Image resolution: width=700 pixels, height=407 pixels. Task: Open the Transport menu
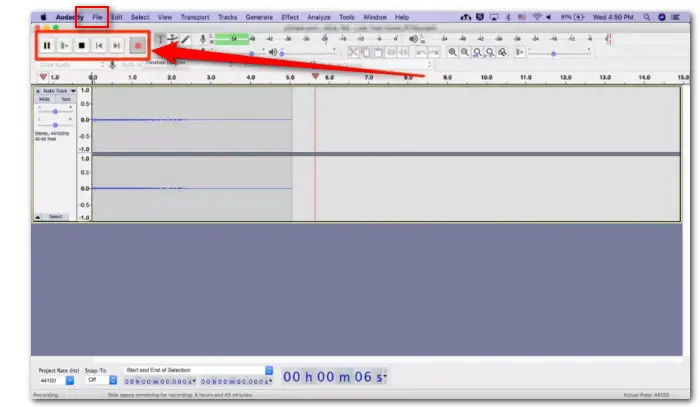coord(195,17)
